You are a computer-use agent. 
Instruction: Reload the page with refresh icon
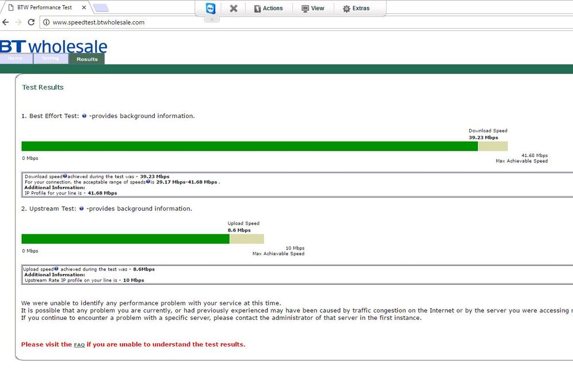pyautogui.click(x=31, y=22)
